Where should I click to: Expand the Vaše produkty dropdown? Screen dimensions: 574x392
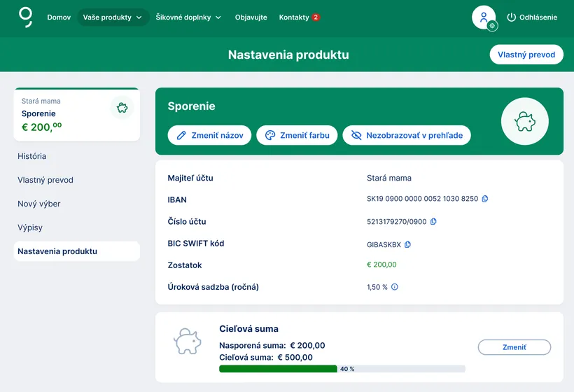113,17
